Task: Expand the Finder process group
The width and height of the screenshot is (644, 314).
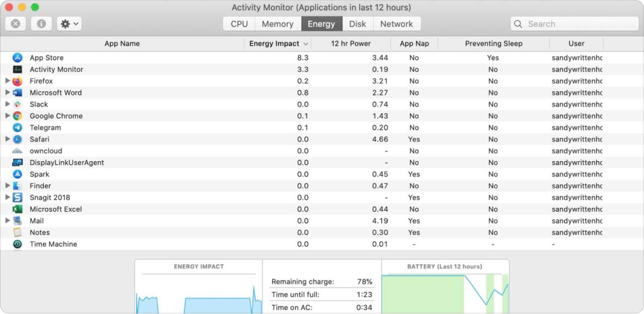Action: pos(8,186)
